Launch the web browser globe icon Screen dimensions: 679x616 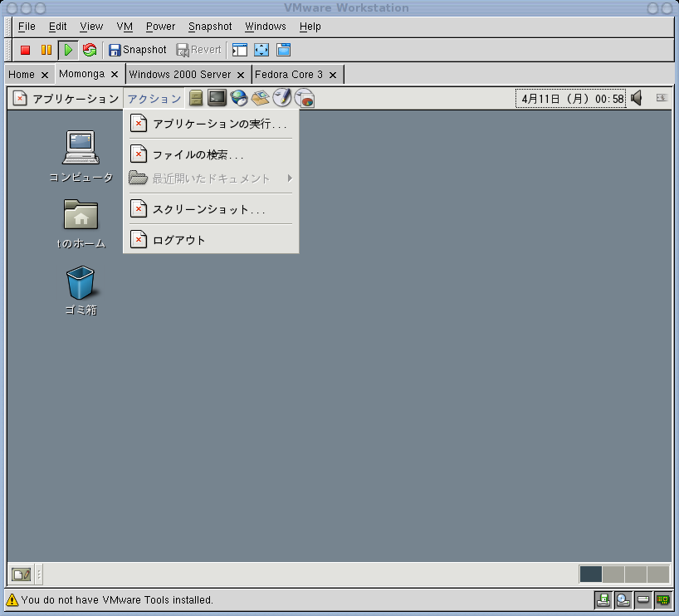point(239,98)
